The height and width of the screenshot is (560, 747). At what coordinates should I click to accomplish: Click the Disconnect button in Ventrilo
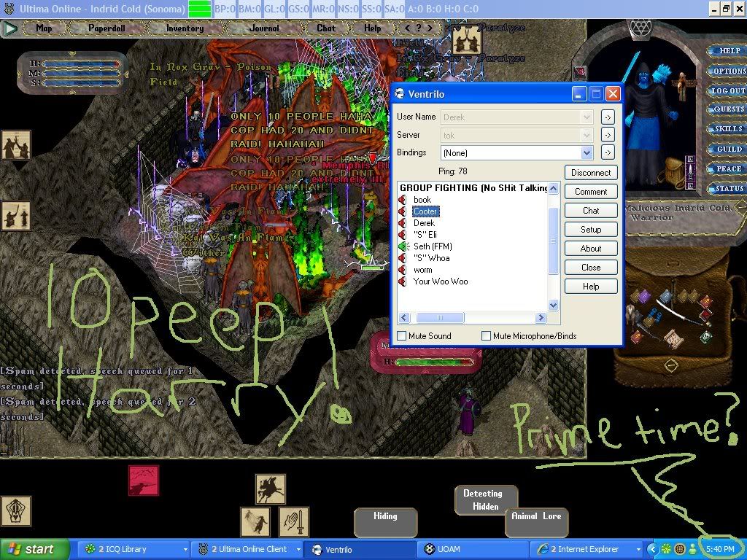pyautogui.click(x=591, y=172)
